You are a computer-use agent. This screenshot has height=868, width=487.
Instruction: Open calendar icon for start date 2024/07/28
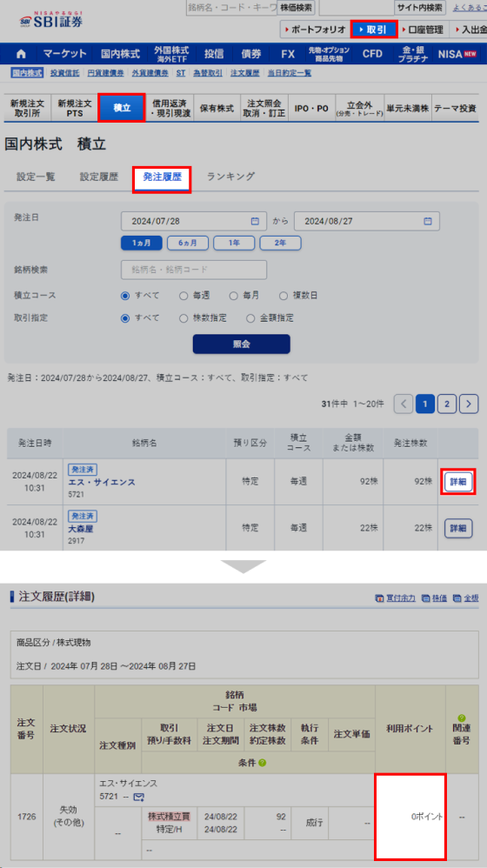coord(255,221)
